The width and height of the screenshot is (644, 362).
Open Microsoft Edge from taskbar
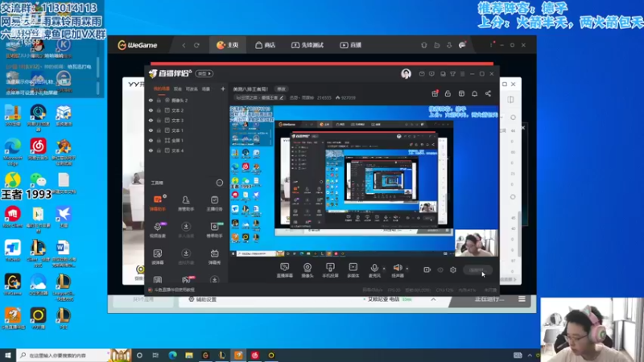(172, 355)
